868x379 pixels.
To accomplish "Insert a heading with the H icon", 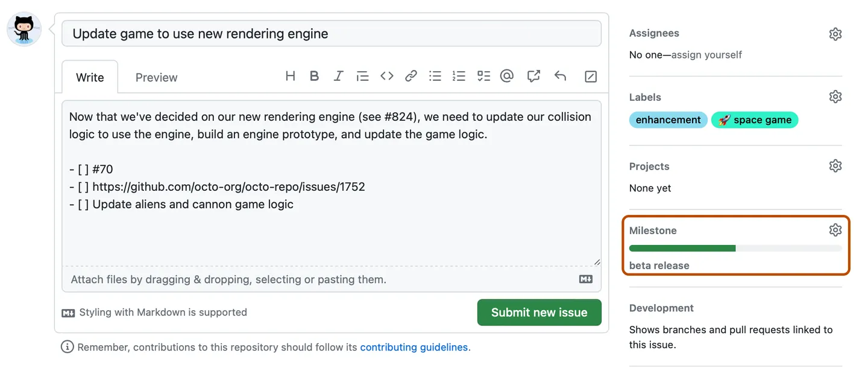I will [291, 76].
